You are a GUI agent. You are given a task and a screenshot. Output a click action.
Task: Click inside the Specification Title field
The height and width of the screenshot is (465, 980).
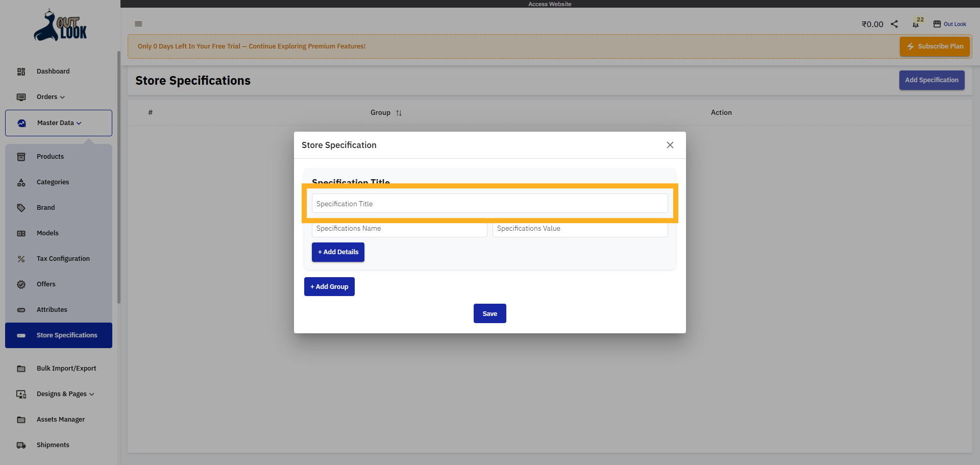click(x=489, y=203)
